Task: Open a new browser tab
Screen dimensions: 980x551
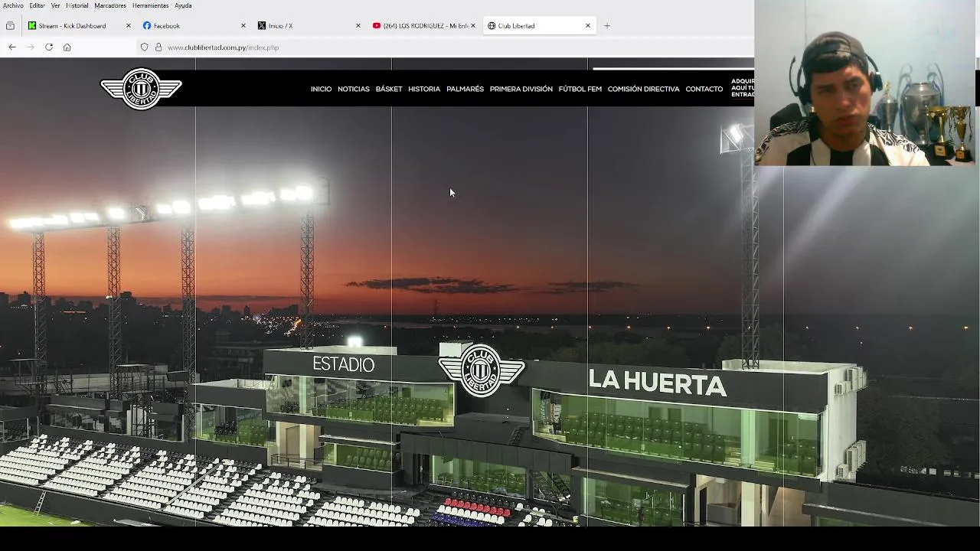Action: click(607, 26)
